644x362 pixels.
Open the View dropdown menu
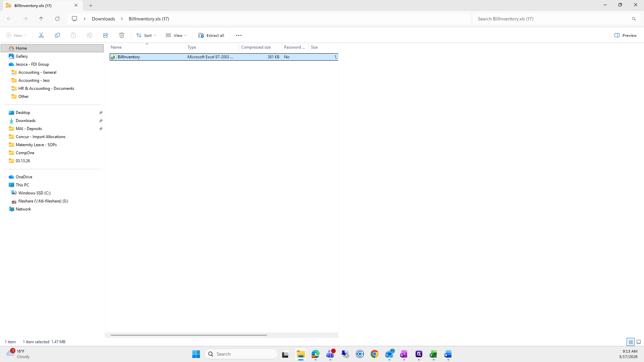(176, 35)
